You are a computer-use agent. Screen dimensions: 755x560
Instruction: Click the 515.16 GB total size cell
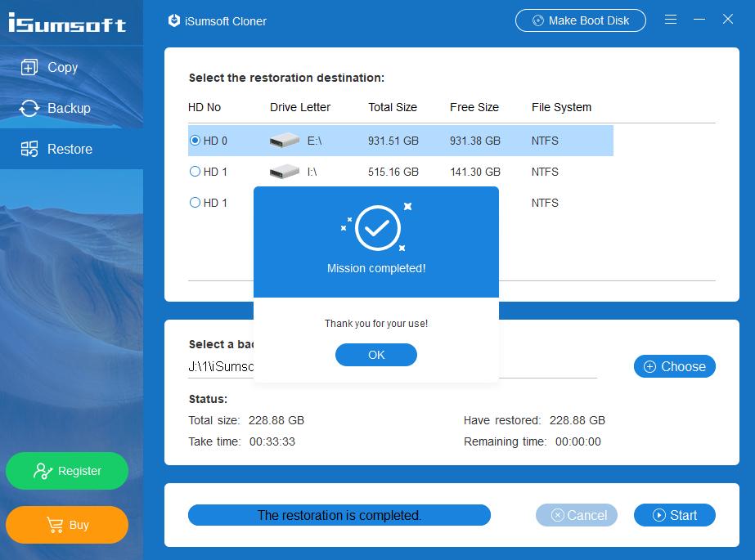click(393, 172)
